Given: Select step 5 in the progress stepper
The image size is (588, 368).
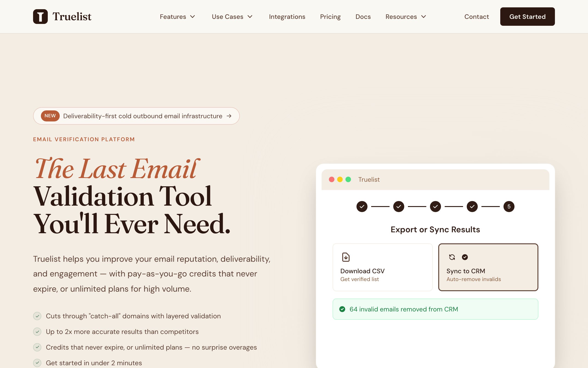Looking at the screenshot, I should (509, 207).
